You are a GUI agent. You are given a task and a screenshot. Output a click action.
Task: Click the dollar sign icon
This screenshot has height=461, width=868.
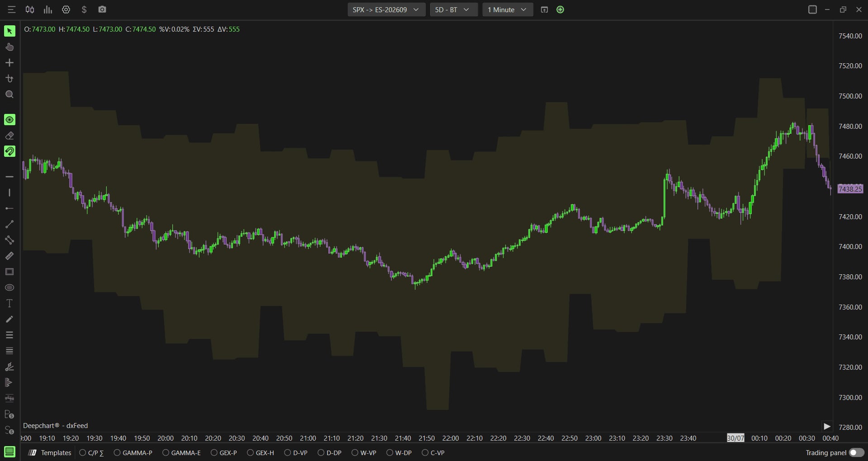(84, 9)
